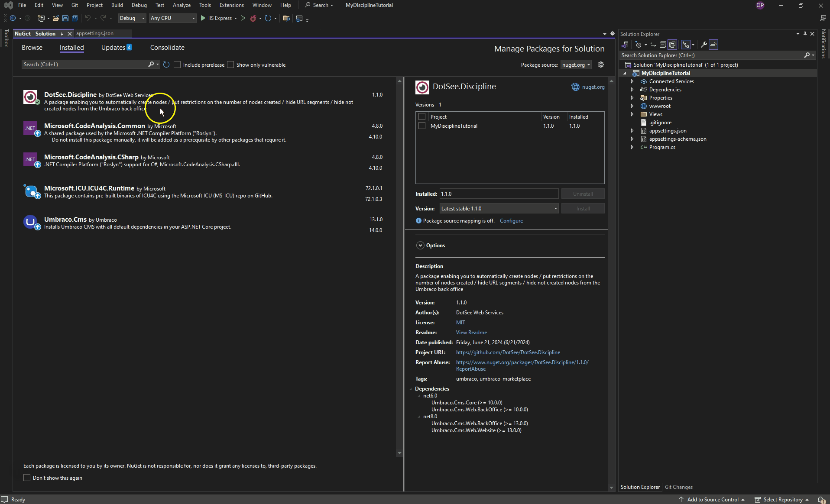The image size is (830, 504).
Task: Click the View Readme link
Action: click(x=471, y=333)
